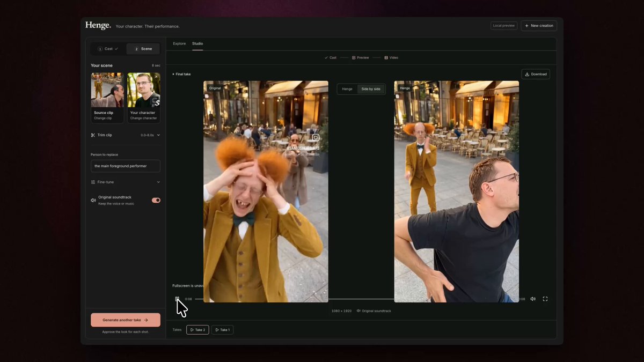Click the Fine-tune sliders icon

(x=93, y=182)
